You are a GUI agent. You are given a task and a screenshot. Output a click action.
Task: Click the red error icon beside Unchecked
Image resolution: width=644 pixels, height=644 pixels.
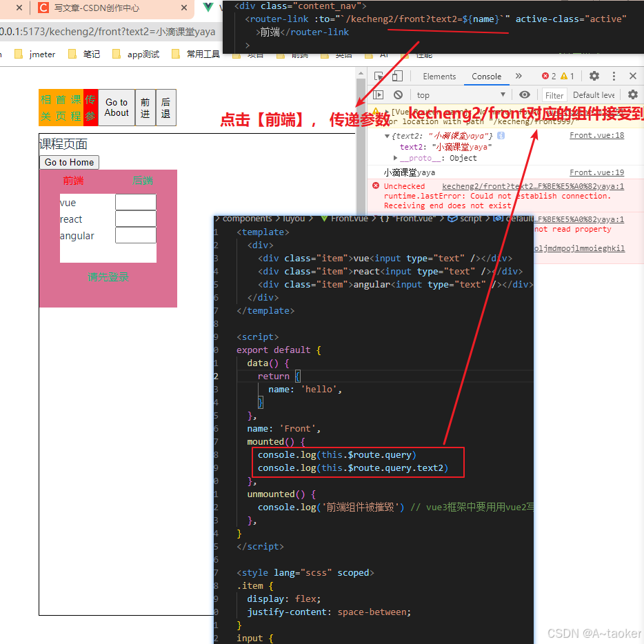375,185
